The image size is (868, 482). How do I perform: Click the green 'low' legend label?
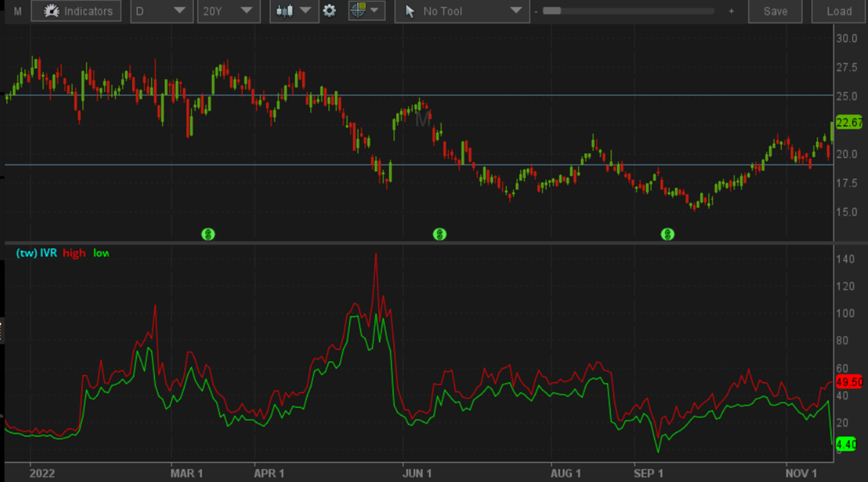(x=101, y=253)
